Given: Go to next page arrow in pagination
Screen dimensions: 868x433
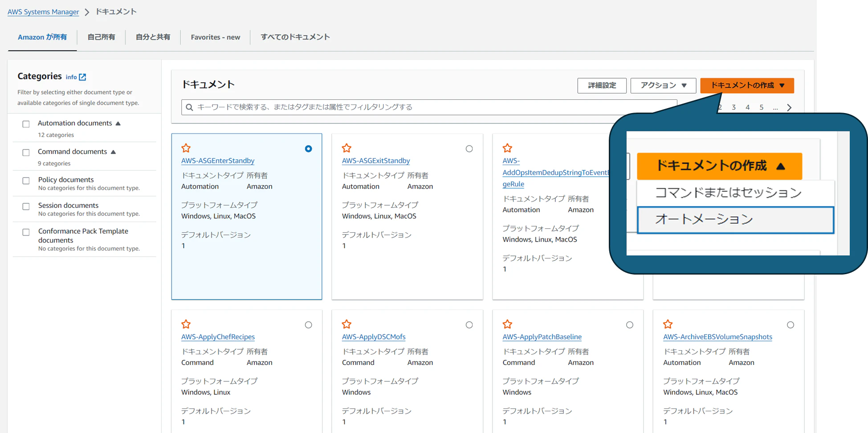Looking at the screenshot, I should 789,107.
